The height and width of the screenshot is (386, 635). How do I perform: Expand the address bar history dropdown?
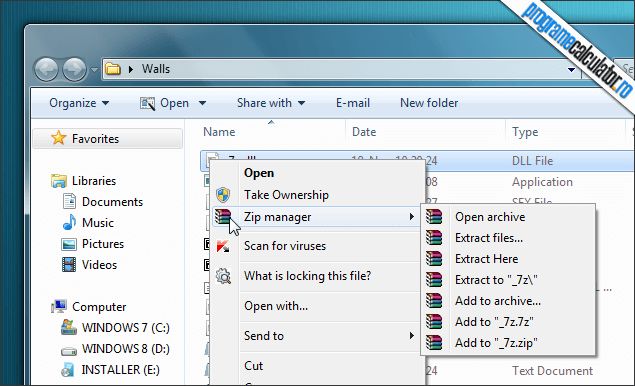coord(571,70)
